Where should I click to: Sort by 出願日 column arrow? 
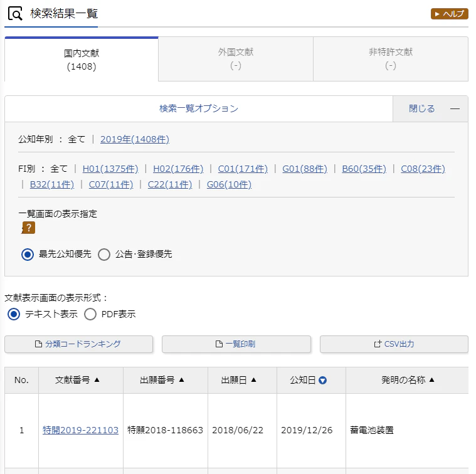pos(254,380)
